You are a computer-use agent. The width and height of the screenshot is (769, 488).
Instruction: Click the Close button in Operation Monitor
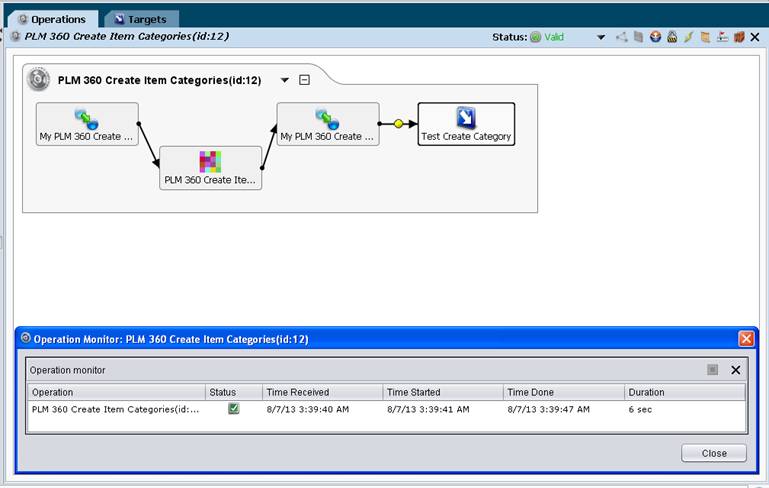[714, 453]
